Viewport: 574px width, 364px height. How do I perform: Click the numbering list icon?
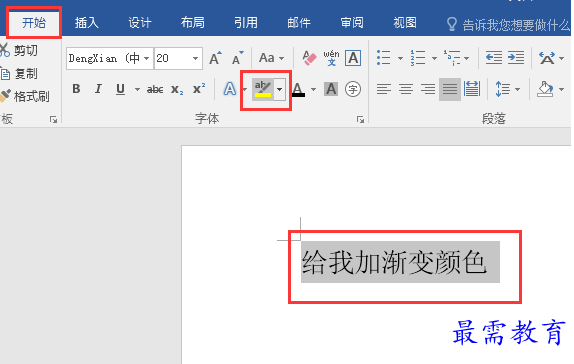pyautogui.click(x=418, y=58)
